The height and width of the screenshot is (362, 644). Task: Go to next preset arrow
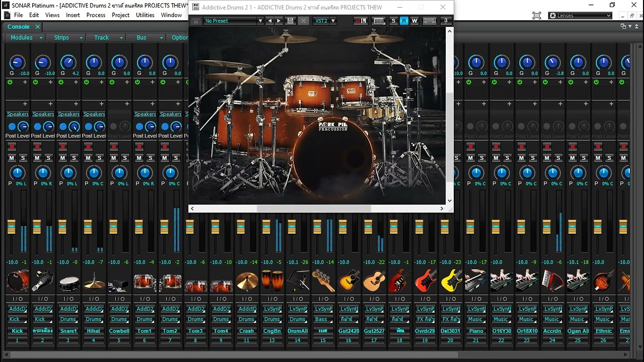(279, 21)
